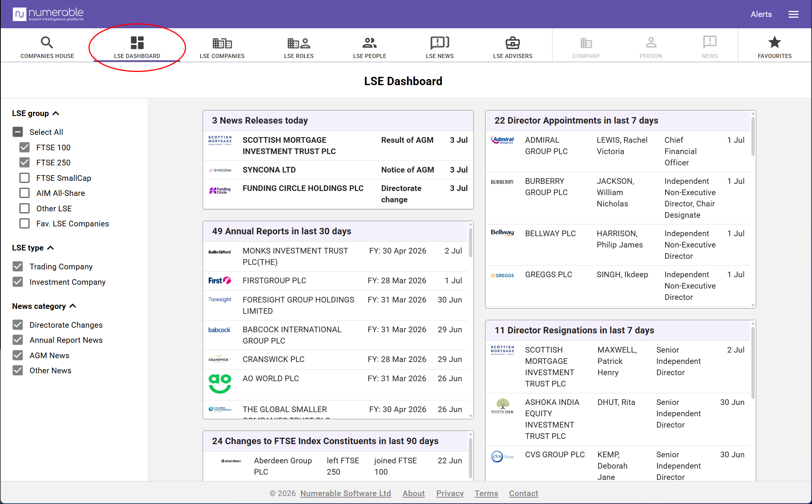Click the Burberry logo
The image size is (812, 504).
pyautogui.click(x=502, y=182)
